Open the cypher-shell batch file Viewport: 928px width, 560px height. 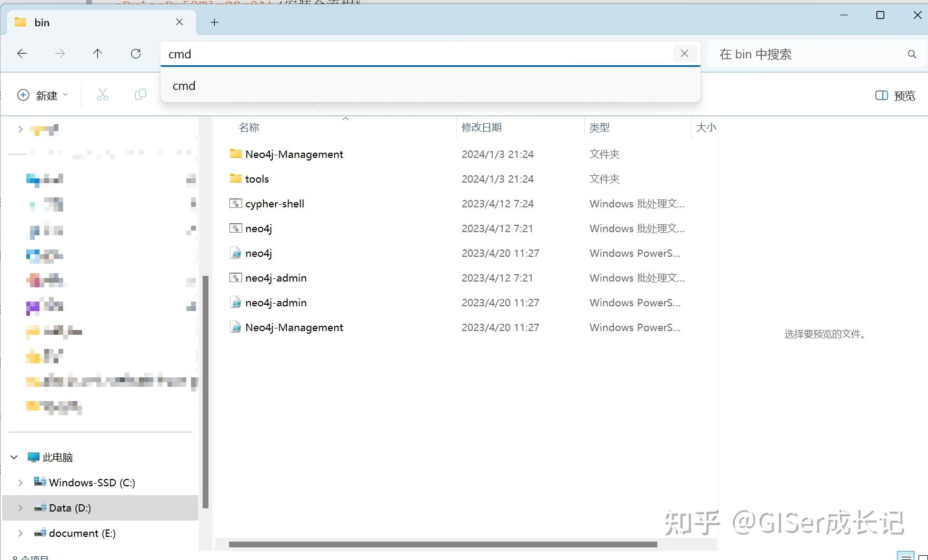(x=274, y=204)
